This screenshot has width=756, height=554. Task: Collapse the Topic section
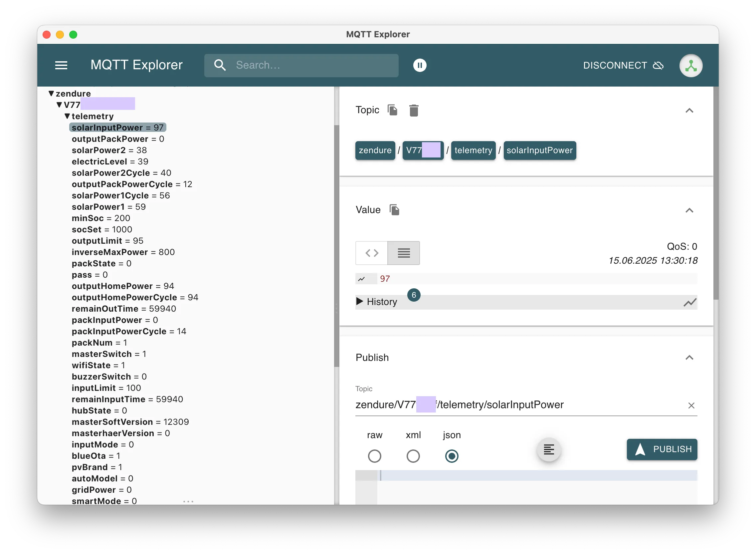689,111
